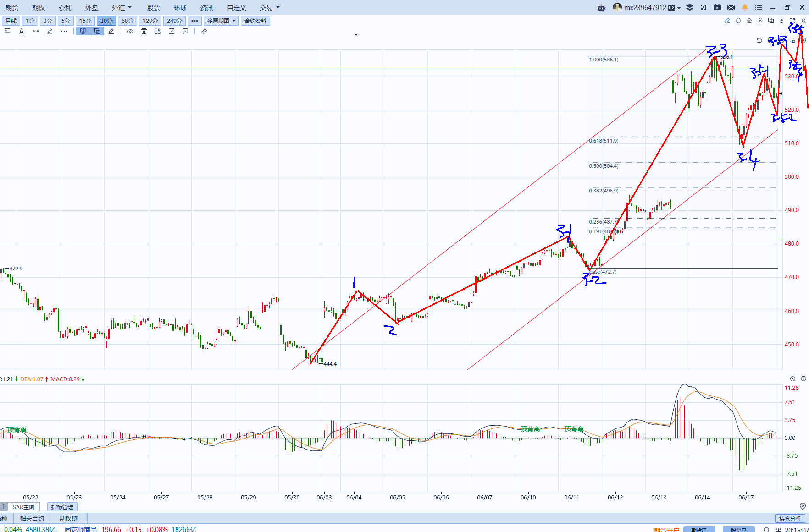The image size is (809, 532).
Task: Open the live video TV icon
Action: click(717, 7)
